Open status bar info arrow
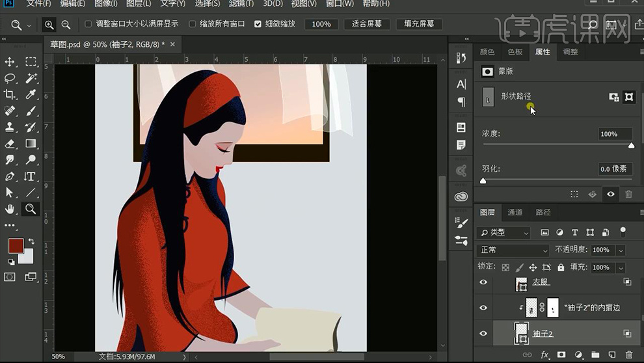The image size is (644, 363). 184,357
